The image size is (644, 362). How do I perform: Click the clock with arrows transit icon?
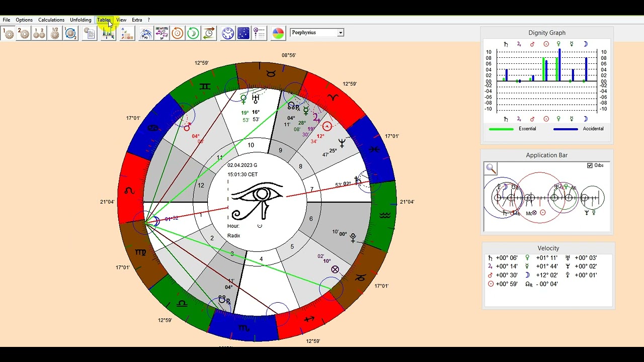tap(209, 34)
